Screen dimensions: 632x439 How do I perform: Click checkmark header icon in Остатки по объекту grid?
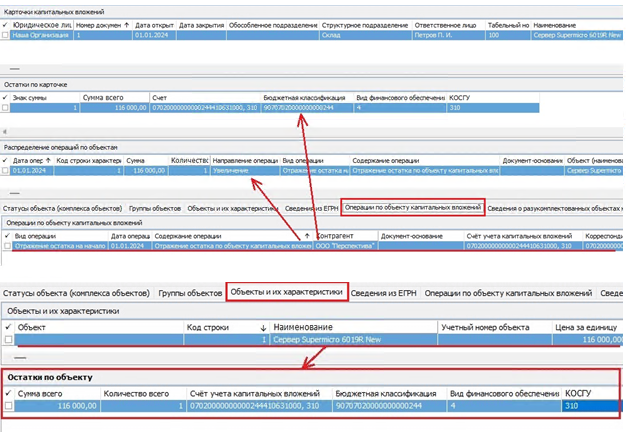(8, 394)
